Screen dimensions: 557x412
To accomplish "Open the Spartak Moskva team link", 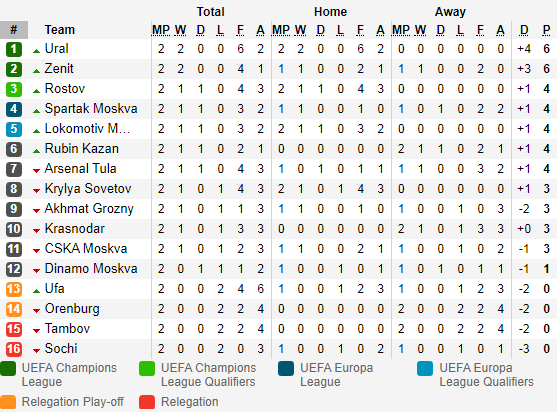I will click(x=91, y=109).
